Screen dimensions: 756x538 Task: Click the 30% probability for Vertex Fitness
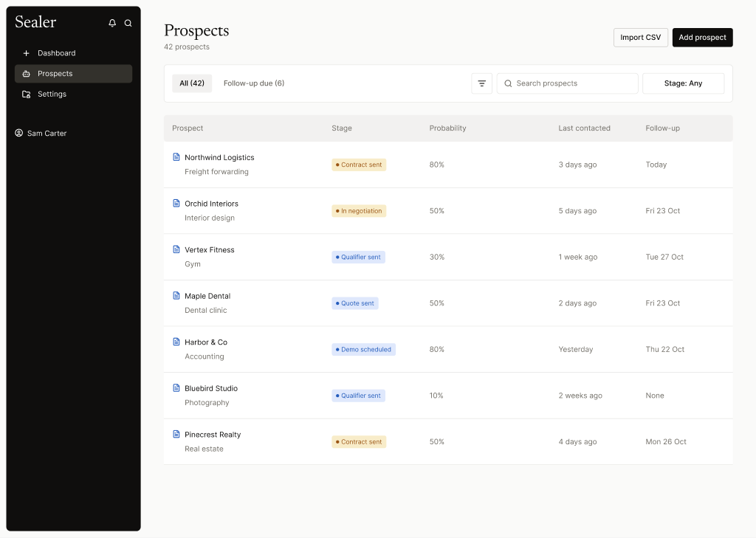(x=437, y=258)
